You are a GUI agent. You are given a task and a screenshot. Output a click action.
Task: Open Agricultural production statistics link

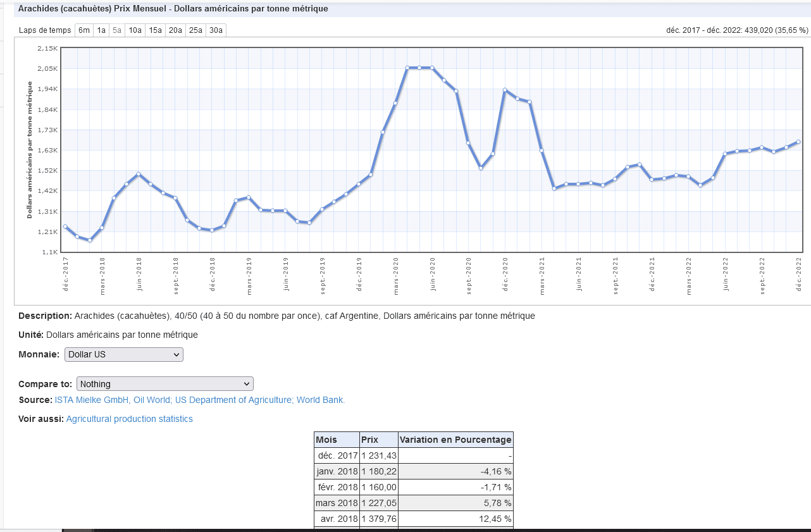[130, 419]
